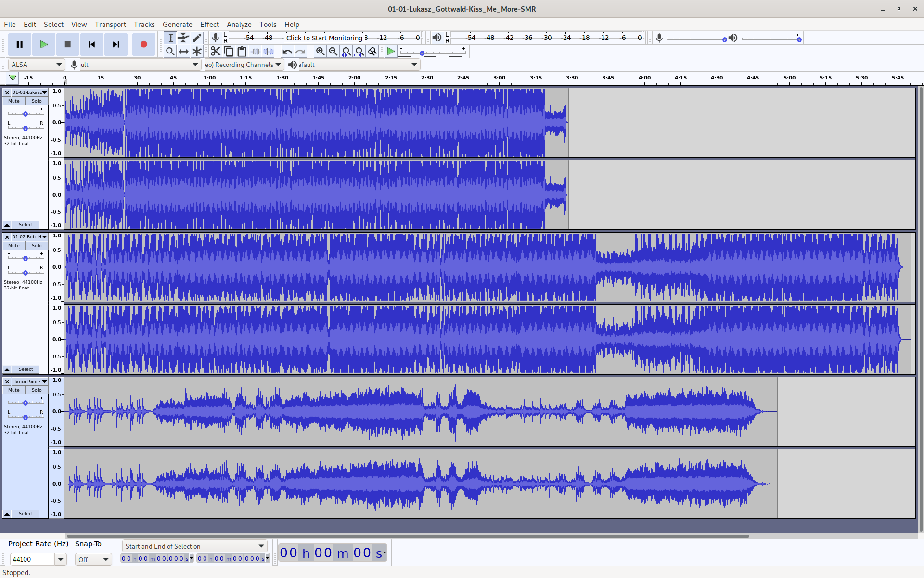
Task: Skip to End of the project
Action: (116, 44)
